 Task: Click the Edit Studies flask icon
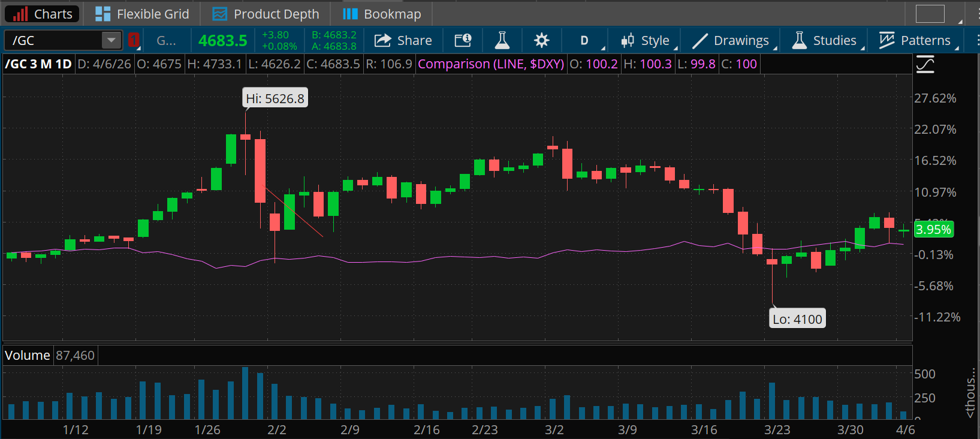click(x=502, y=40)
